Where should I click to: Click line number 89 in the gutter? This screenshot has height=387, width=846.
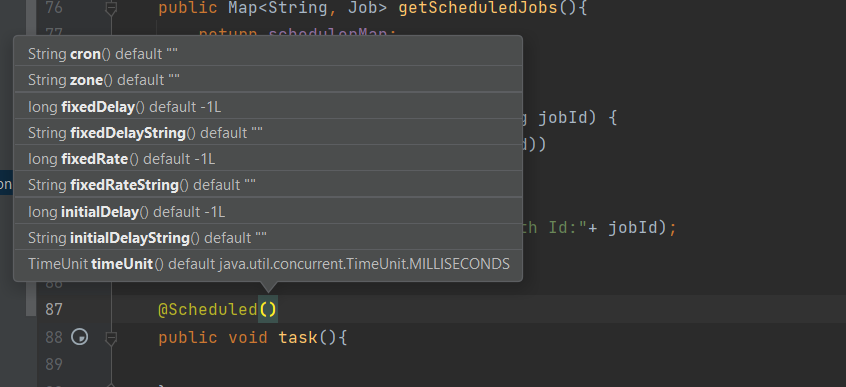(x=53, y=364)
